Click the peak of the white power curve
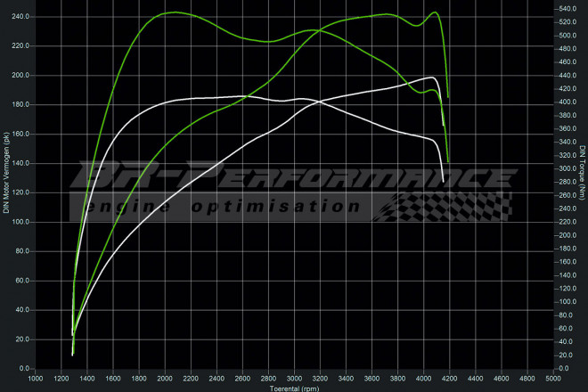 point(433,78)
